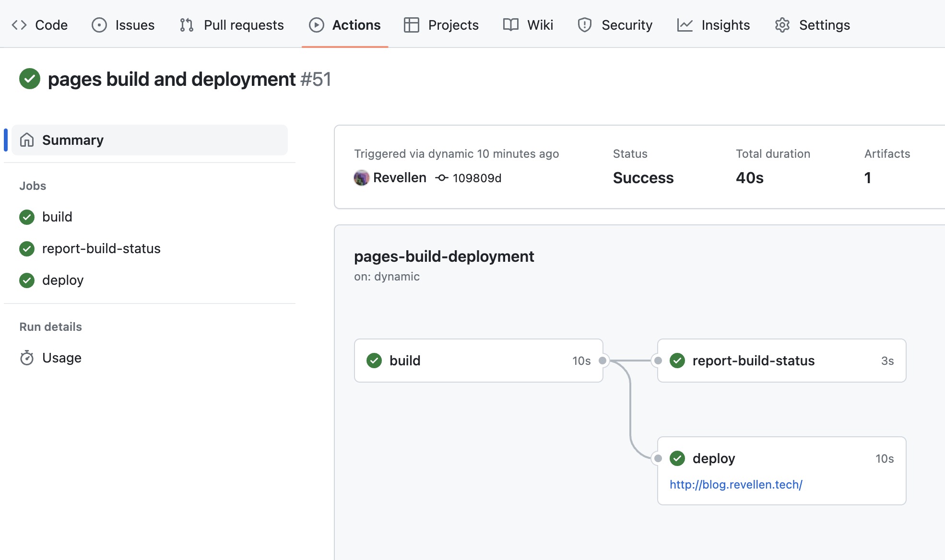The height and width of the screenshot is (560, 945).
Task: Select the deploy job in sidebar
Action: tap(63, 280)
